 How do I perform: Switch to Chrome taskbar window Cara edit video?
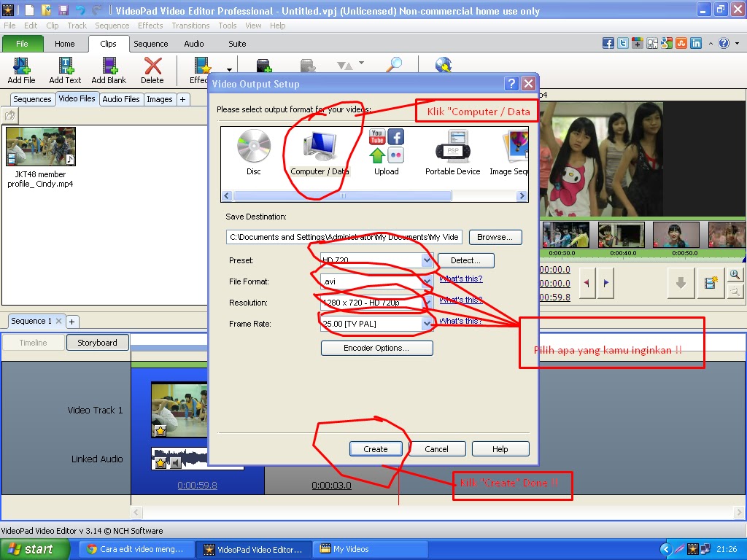point(138,550)
